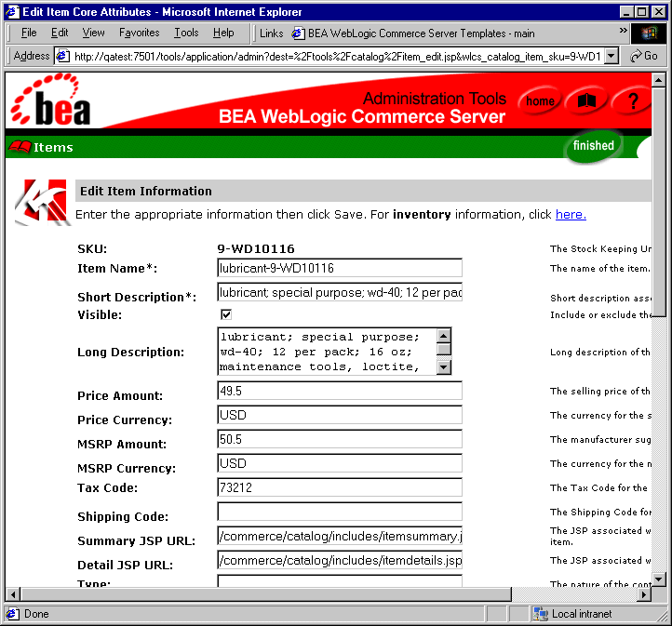Click in the Item Name field
Image resolution: width=672 pixels, height=626 pixels.
340,268
